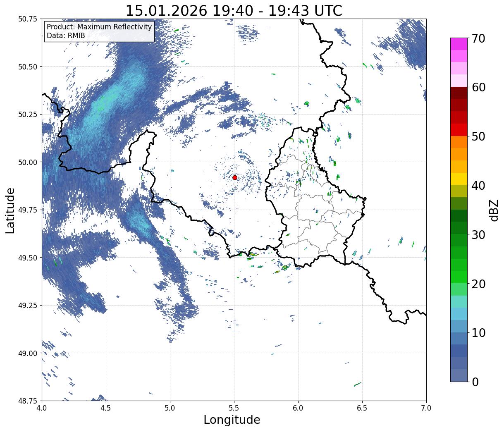Click the longitude tick label 4.5
This screenshot has height=430, width=504.
point(106,408)
